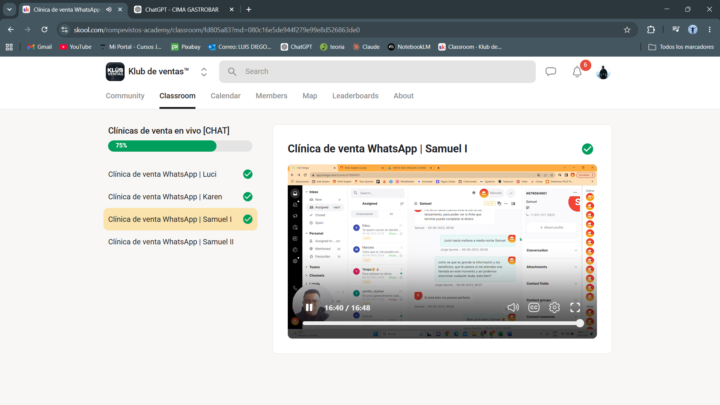The width and height of the screenshot is (720, 405).
Task: Open Chrome three-dot menu
Action: [709, 30]
